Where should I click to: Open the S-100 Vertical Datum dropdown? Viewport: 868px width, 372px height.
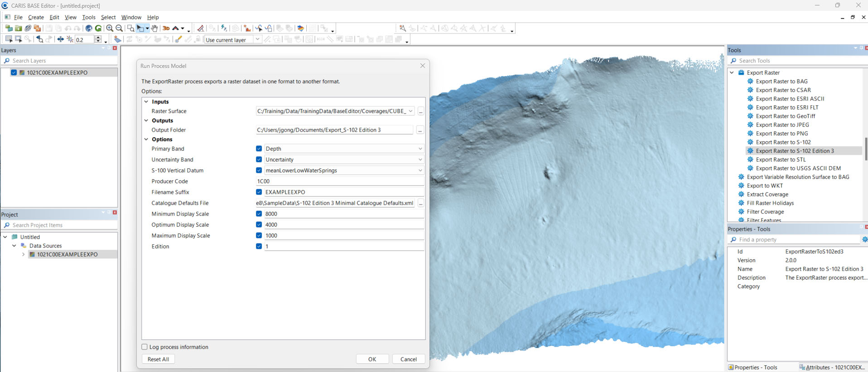[420, 171]
